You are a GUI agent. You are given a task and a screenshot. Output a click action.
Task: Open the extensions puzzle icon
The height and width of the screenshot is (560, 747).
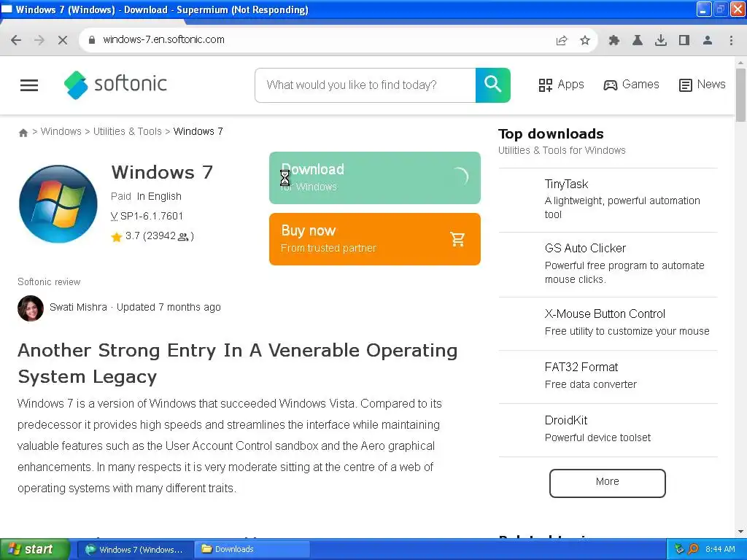(x=614, y=41)
